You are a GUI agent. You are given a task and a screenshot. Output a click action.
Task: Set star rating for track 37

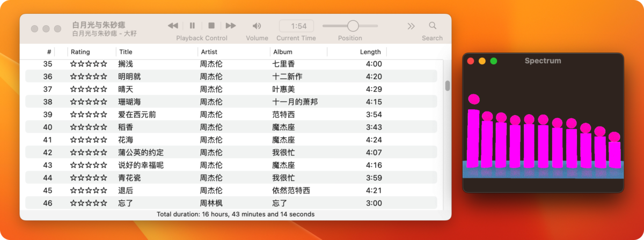(x=89, y=89)
